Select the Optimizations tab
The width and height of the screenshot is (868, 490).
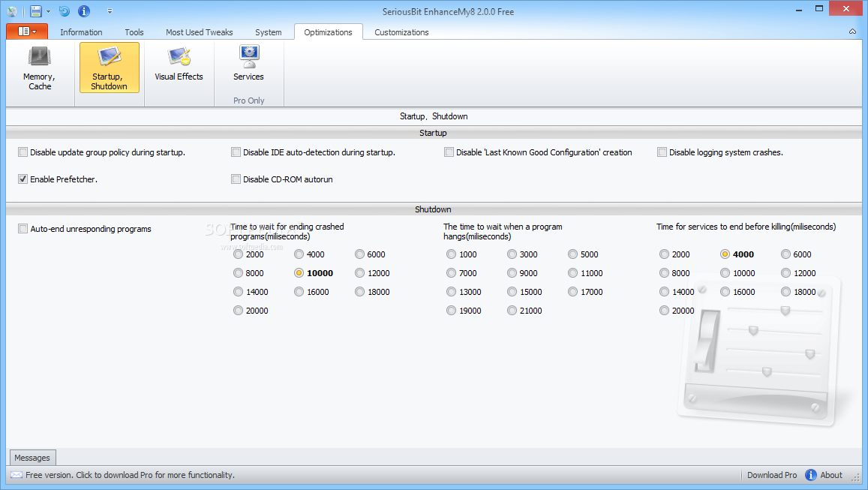pyautogui.click(x=329, y=32)
